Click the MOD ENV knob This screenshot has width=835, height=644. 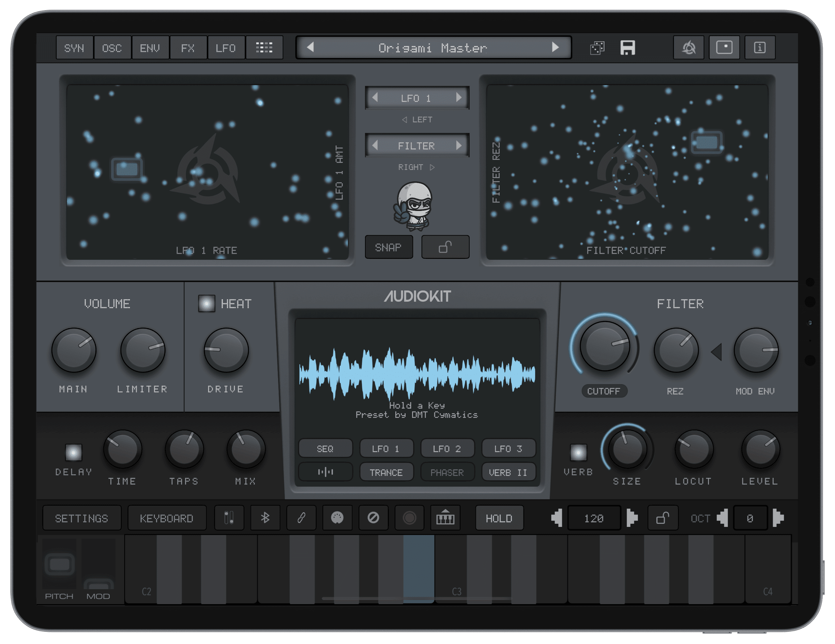point(756,350)
